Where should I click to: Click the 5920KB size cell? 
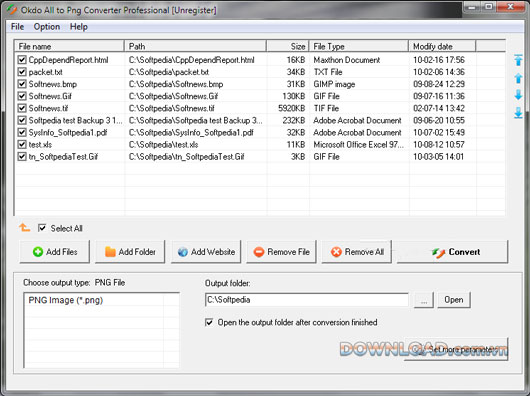[x=291, y=108]
